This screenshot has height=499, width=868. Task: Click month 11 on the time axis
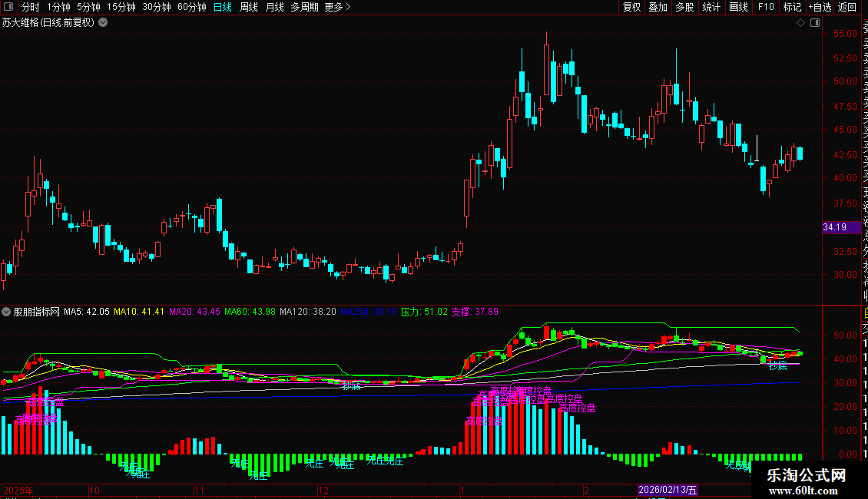(199, 490)
